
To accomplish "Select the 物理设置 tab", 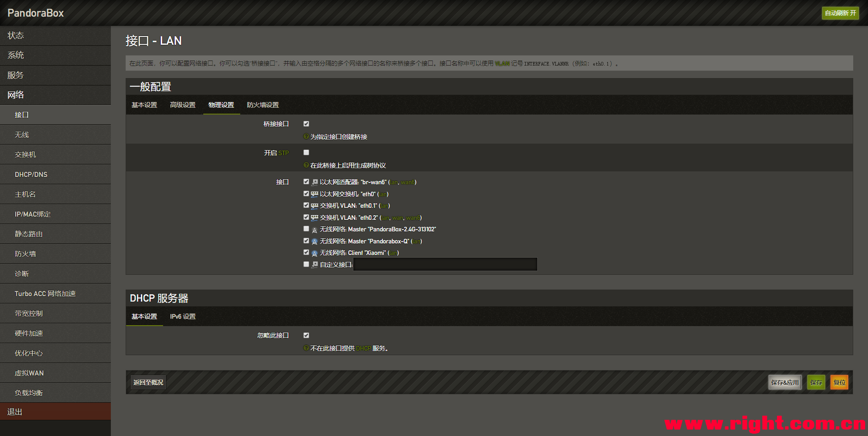I will point(221,105).
